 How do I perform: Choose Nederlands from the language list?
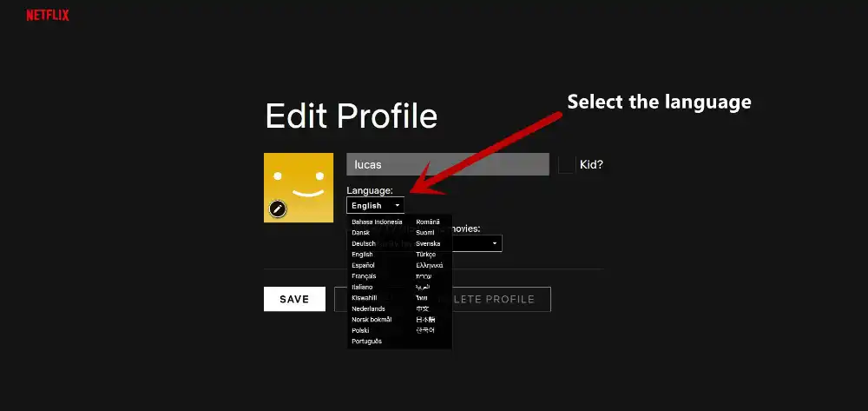pyautogui.click(x=368, y=308)
